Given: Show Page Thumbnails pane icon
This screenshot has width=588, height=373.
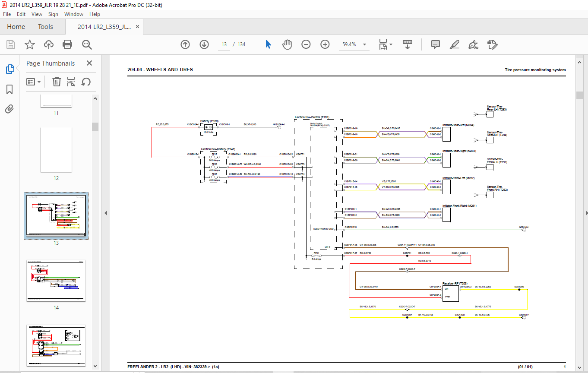Looking at the screenshot, I should (9, 69).
